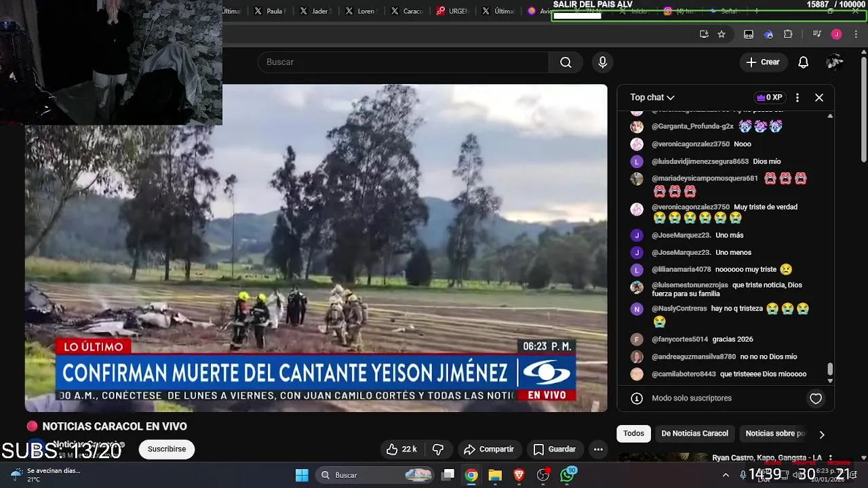The height and width of the screenshot is (488, 868).
Task: Open Chrome three-dot menu
Action: click(857, 34)
